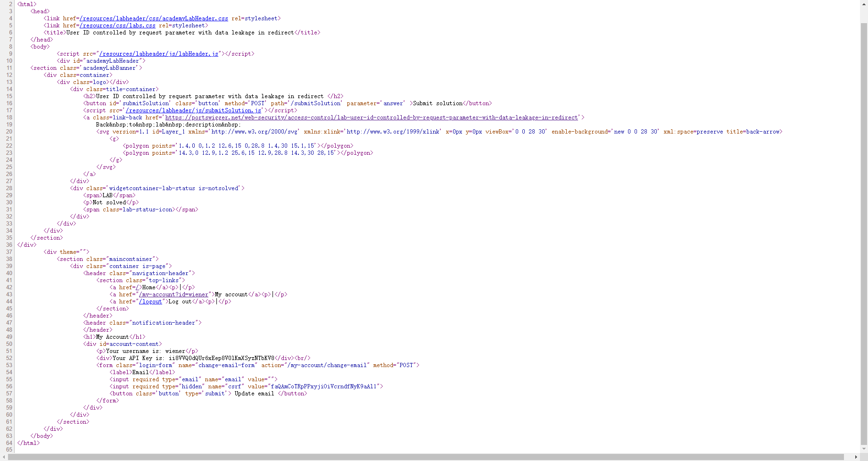Click the "widgetcontainer-lab-status is-notsolved" class text

174,188
